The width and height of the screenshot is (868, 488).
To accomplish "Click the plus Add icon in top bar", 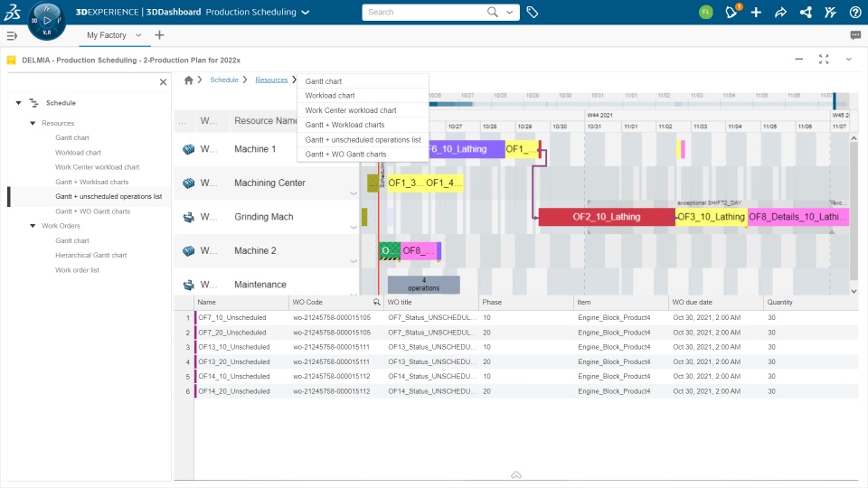I will pos(756,12).
